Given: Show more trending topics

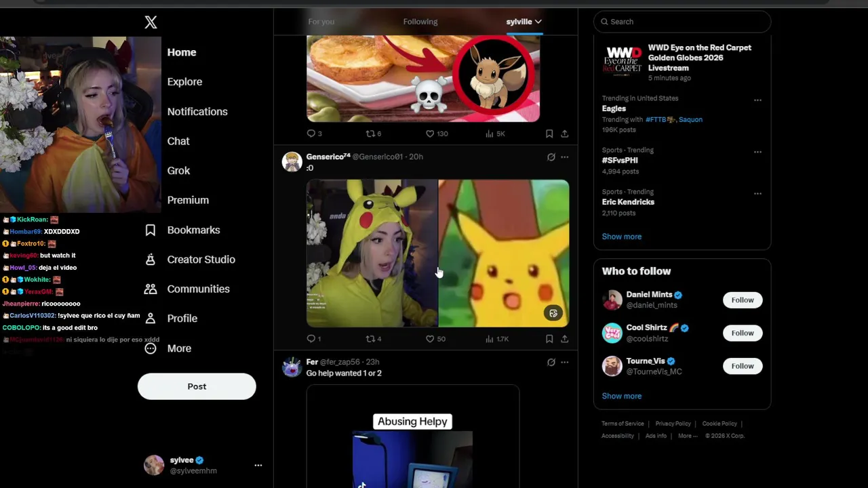Looking at the screenshot, I should [621, 237].
